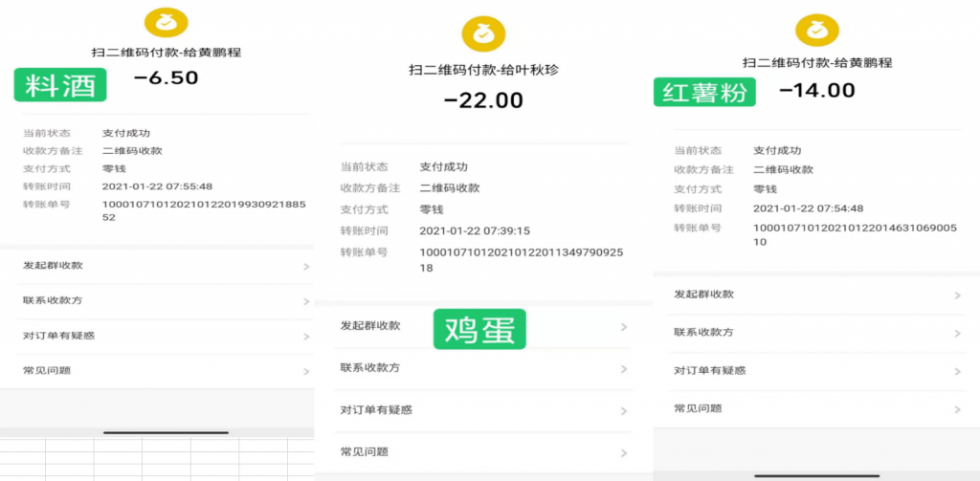Expand the 发起群收款 chevron in the -6.50 receipt
Image resolution: width=980 pixels, height=481 pixels.
(306, 266)
